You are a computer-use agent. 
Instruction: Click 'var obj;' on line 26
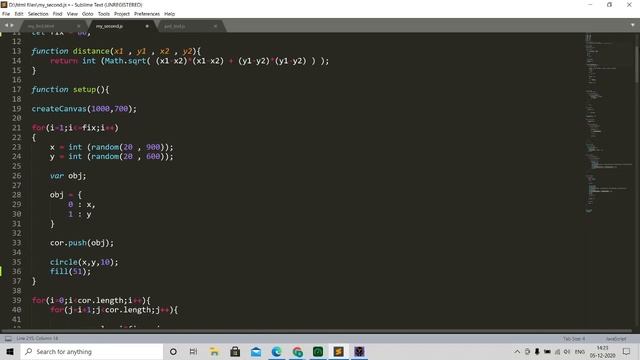[x=68, y=176]
